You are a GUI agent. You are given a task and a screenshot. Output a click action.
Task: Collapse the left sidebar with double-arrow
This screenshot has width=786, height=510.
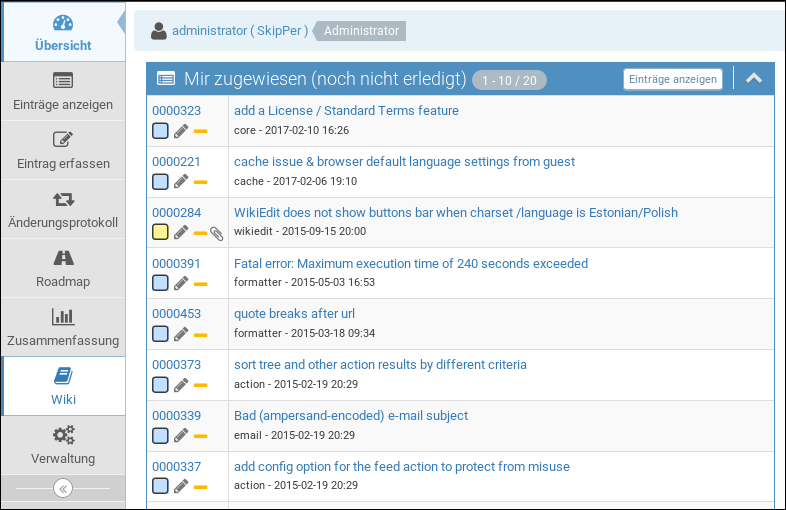pyautogui.click(x=62, y=489)
